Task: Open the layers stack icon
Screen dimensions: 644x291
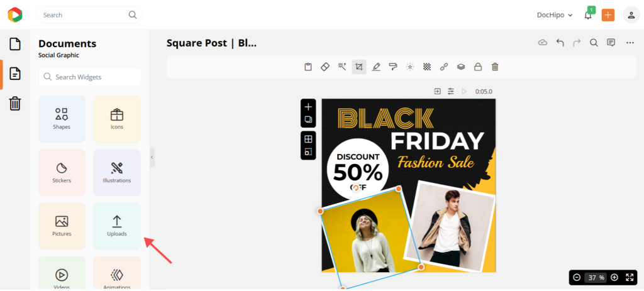Action: pos(461,67)
